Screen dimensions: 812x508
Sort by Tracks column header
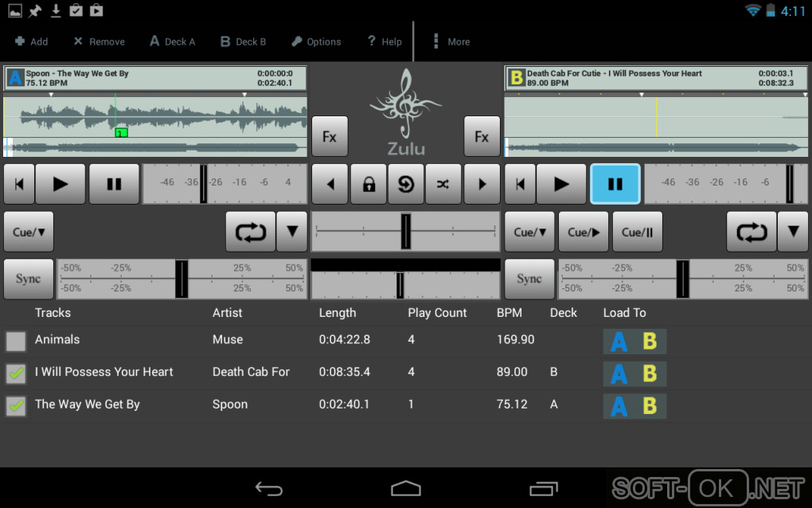pos(53,313)
